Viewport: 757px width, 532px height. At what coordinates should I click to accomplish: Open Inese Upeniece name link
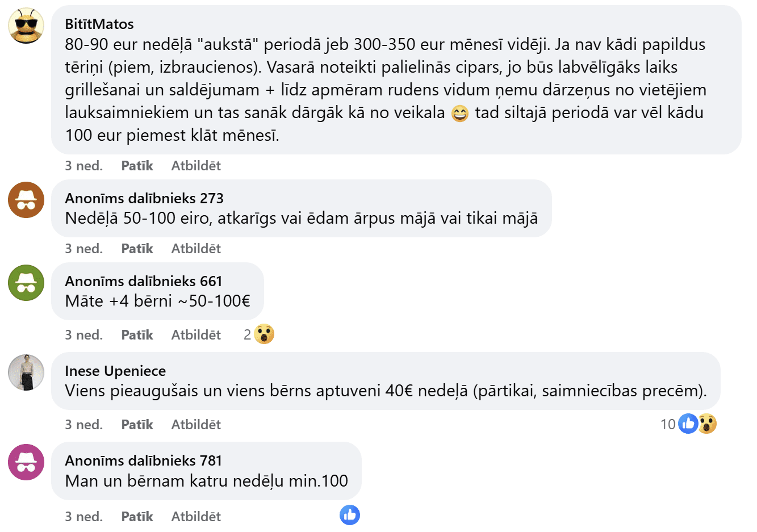(x=115, y=371)
